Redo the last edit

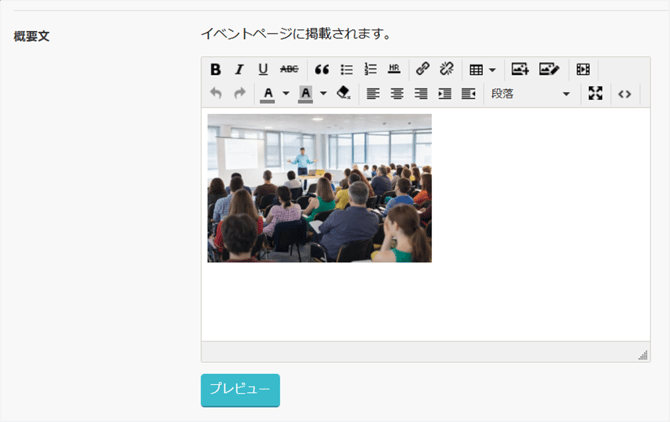[240, 93]
